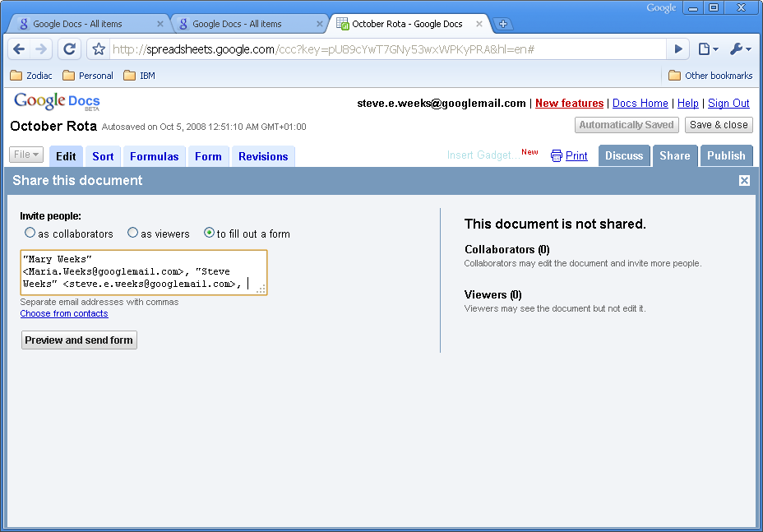Open the File dropdown menu
This screenshot has width=763, height=532.
(26, 155)
